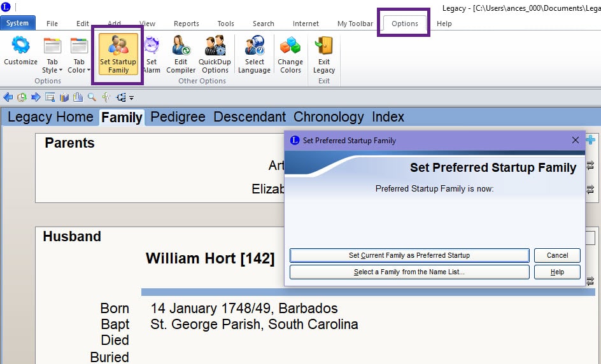Select the Family view tab
The image size is (601, 364).
[x=122, y=117]
